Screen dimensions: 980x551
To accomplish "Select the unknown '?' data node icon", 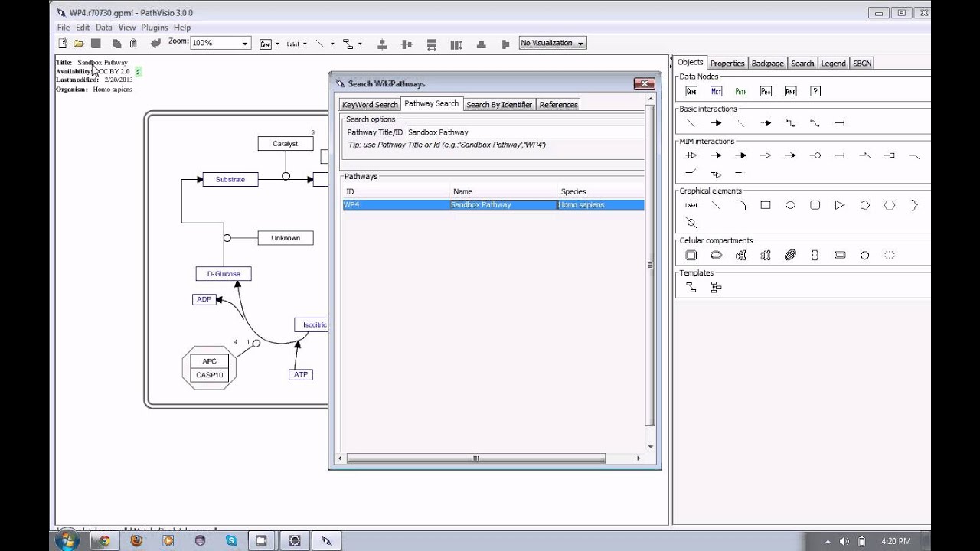I will (815, 91).
